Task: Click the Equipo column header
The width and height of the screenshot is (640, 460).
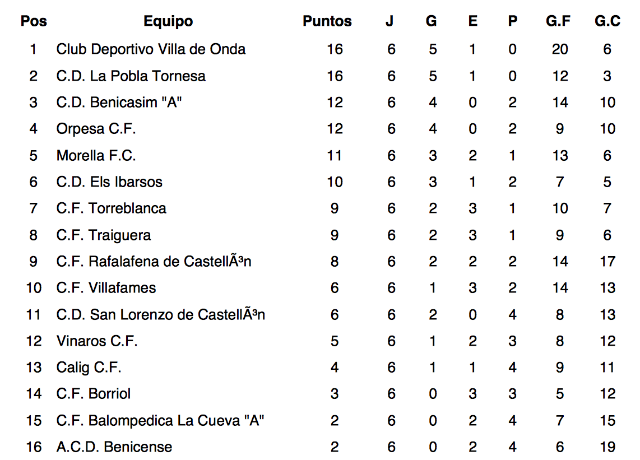Action: pos(168,21)
